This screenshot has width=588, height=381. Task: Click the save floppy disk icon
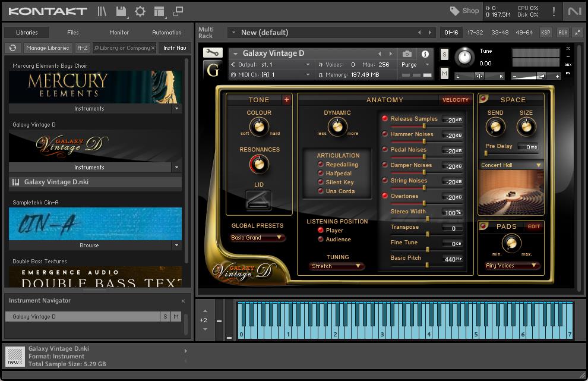click(121, 11)
